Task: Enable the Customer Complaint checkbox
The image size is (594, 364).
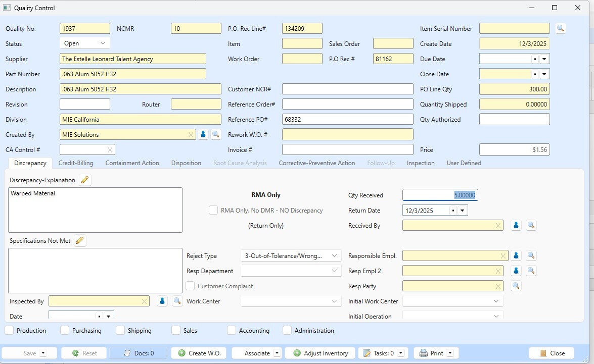Action: (190, 286)
